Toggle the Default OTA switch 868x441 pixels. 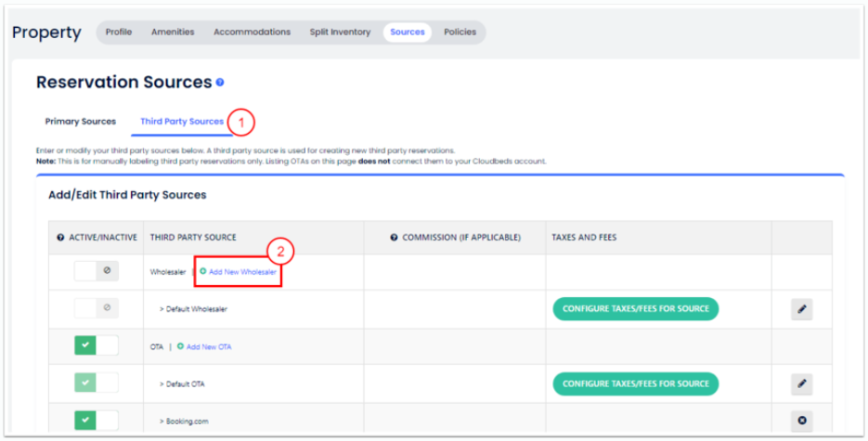(97, 383)
